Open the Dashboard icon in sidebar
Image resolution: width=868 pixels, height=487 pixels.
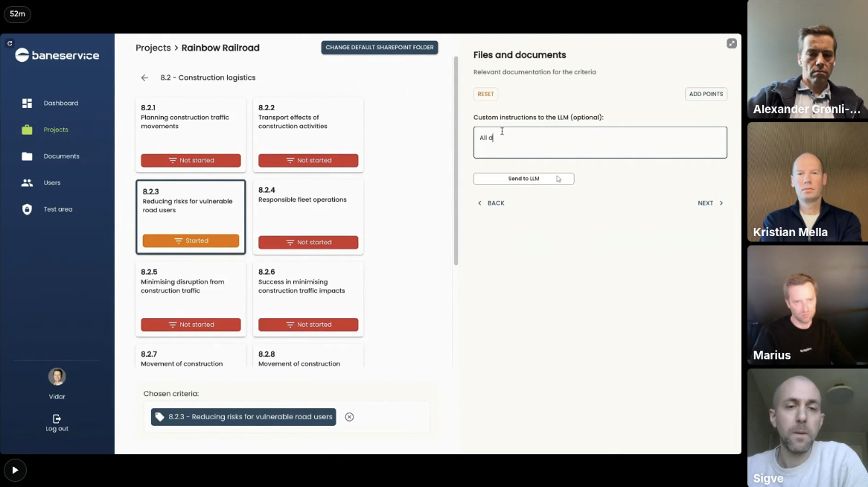point(27,103)
